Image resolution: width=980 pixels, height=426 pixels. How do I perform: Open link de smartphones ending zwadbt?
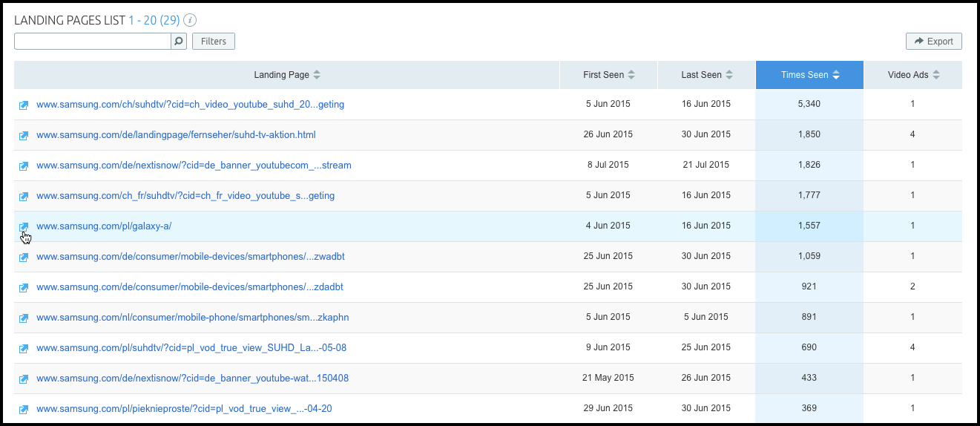pyautogui.click(x=191, y=257)
